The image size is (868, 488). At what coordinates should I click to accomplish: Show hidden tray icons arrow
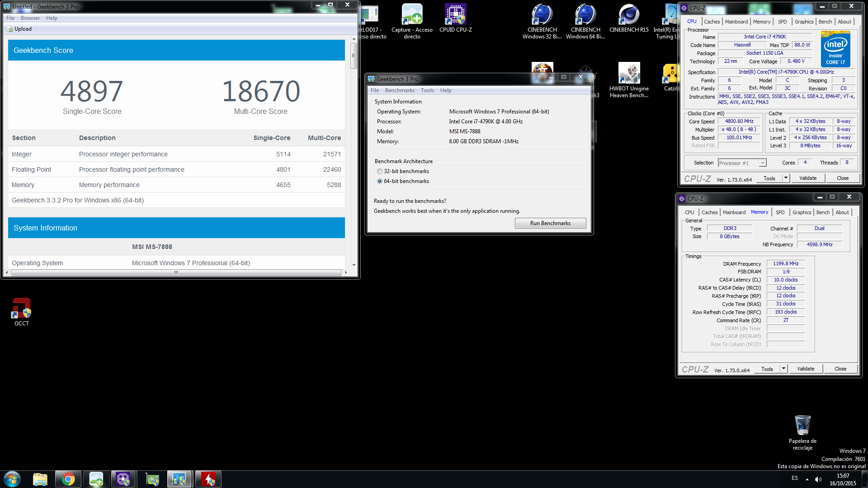coord(807,479)
